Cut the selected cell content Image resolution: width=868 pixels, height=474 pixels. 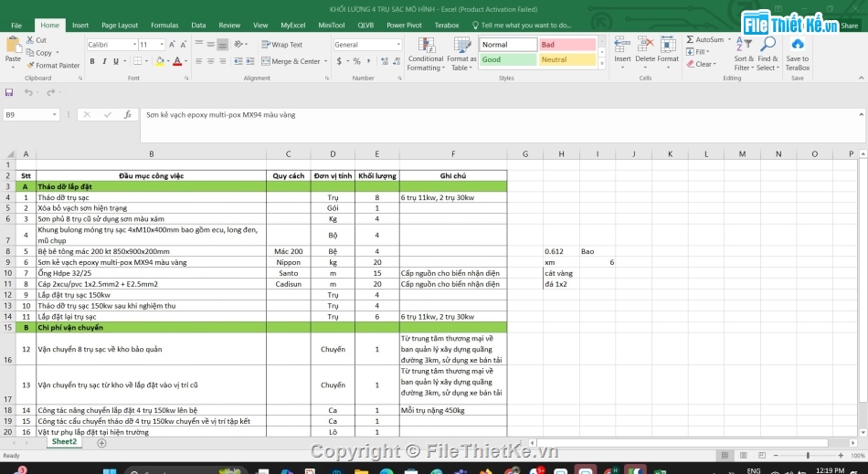point(36,40)
